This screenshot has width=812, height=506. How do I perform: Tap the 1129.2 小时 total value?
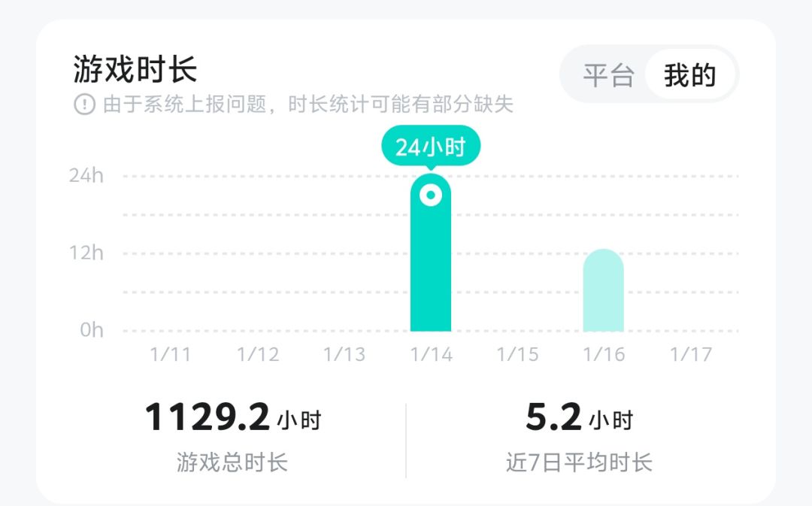pyautogui.click(x=234, y=417)
